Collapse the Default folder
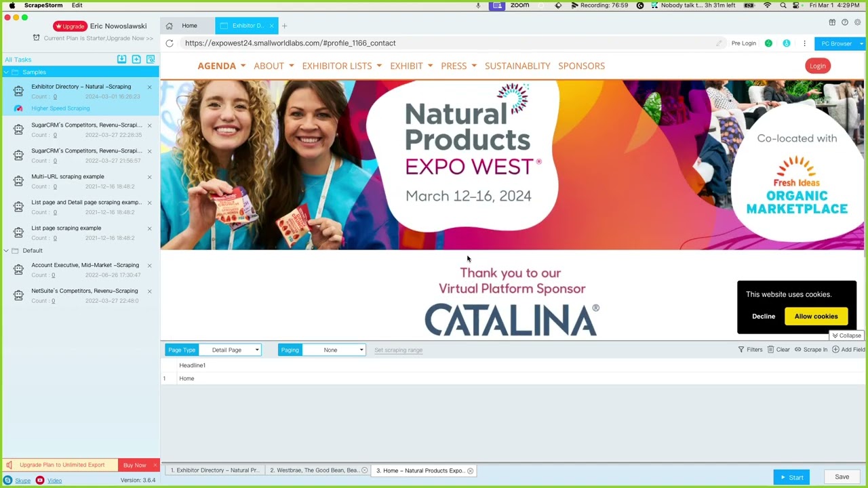Image resolution: width=868 pixels, height=488 pixels. (6, 251)
